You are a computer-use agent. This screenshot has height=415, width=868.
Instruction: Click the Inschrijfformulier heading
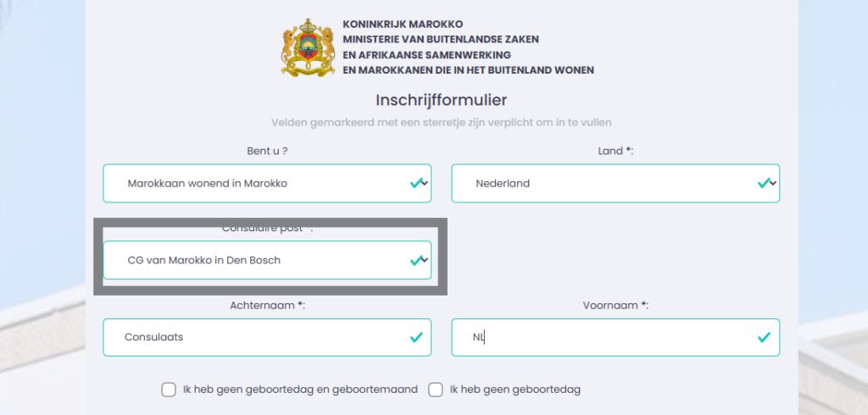click(441, 100)
